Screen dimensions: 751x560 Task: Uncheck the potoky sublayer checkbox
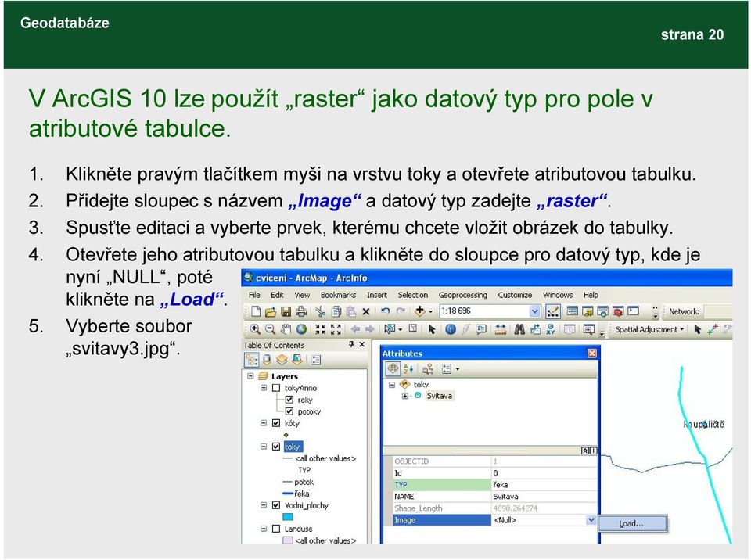[x=289, y=411]
